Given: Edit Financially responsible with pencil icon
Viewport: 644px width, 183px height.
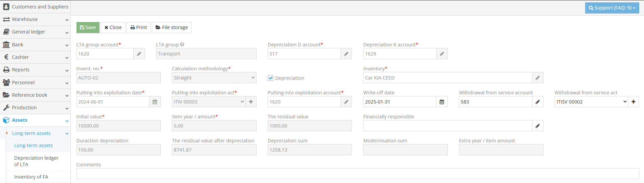Looking at the screenshot, I should point(537,126).
